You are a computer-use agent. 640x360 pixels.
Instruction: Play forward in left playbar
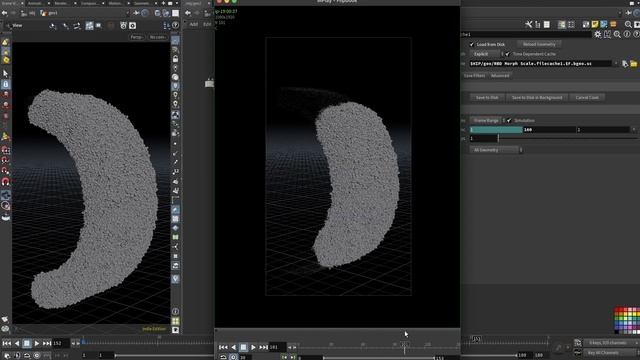click(37, 344)
